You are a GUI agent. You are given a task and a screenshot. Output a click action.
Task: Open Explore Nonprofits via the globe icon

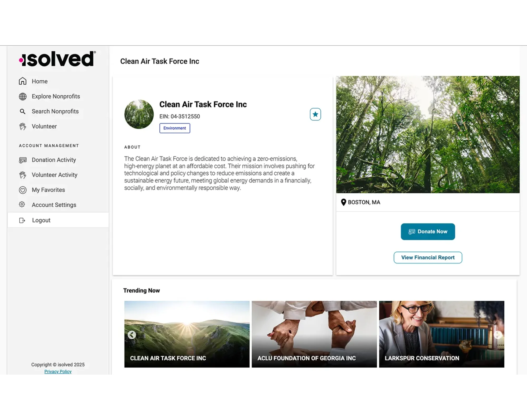(23, 96)
